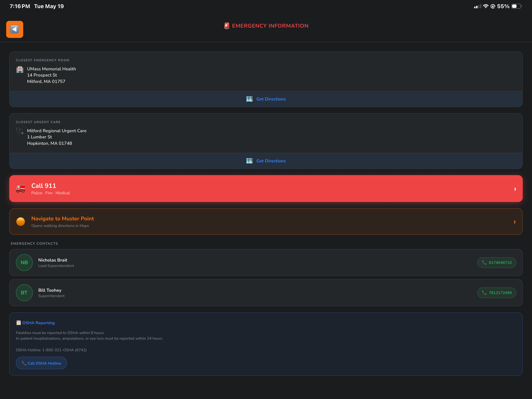Open the Call 911 chevron arrow
Viewport: 532px width, 399px height.
coord(515,189)
